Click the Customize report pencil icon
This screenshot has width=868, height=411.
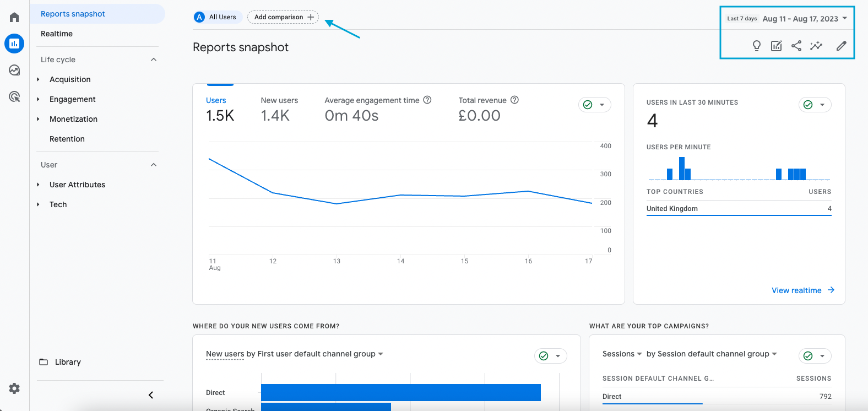click(x=841, y=46)
